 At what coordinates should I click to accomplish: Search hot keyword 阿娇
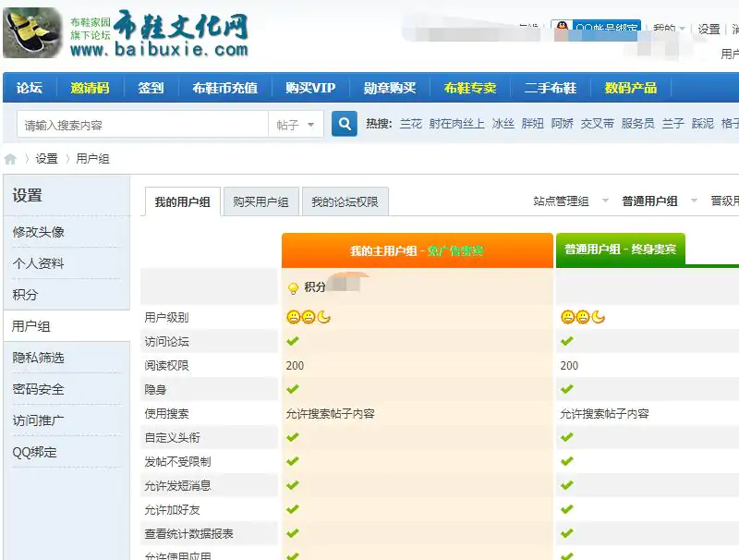(563, 124)
